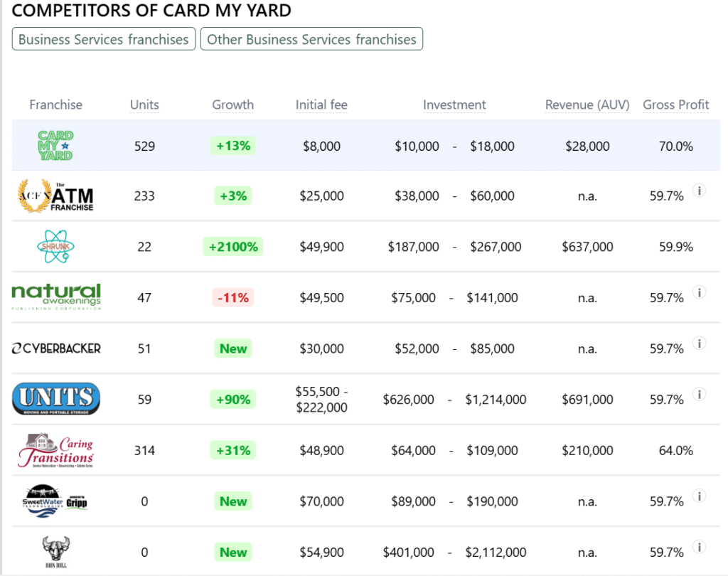Select the $28,000 revenue value
728x576 pixels.
[x=587, y=146]
